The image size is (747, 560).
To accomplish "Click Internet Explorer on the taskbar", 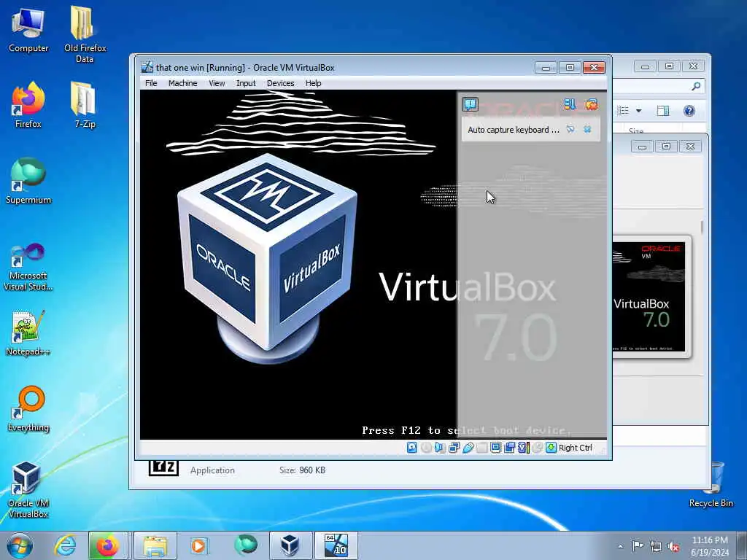I will pos(65,545).
